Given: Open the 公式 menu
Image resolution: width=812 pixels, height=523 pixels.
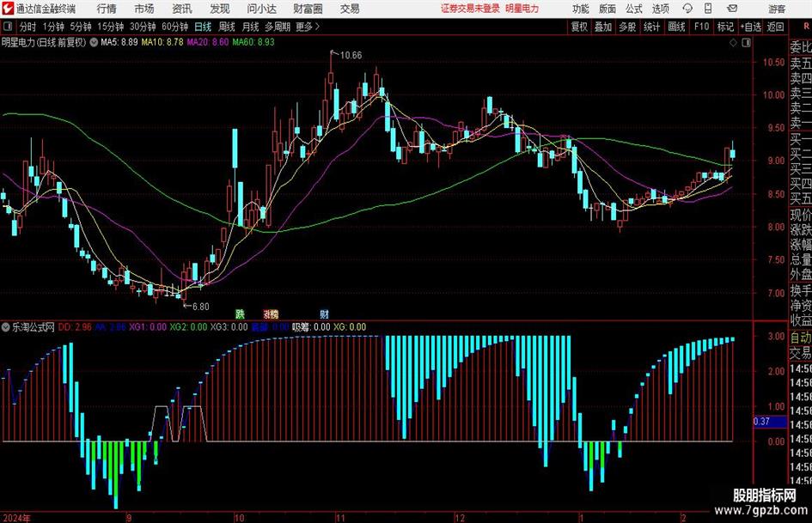Looking at the screenshot, I should [x=634, y=9].
